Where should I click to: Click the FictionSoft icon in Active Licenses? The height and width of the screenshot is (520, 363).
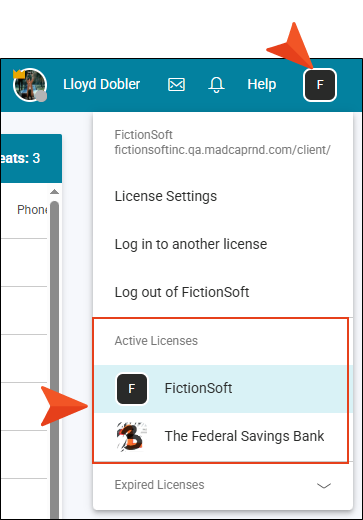(x=132, y=389)
